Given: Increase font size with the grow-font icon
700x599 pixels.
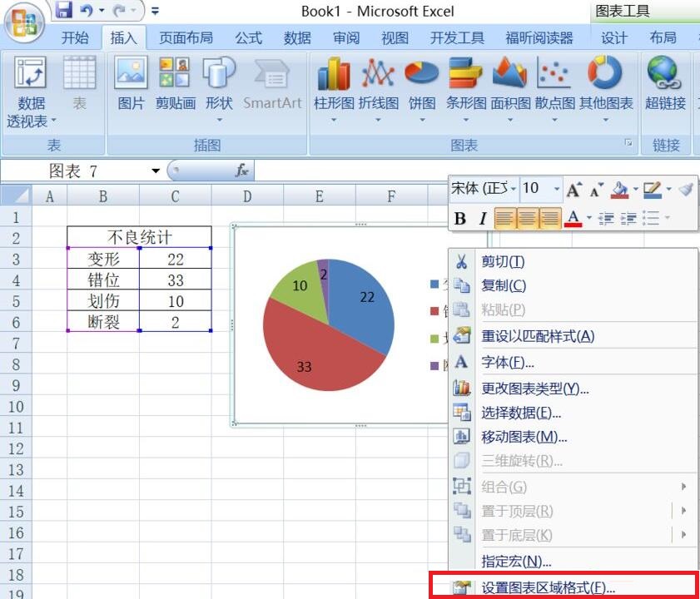Looking at the screenshot, I should coord(574,190).
